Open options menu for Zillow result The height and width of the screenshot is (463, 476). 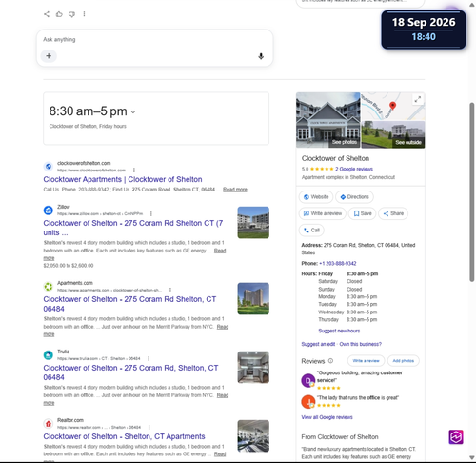tap(151, 213)
